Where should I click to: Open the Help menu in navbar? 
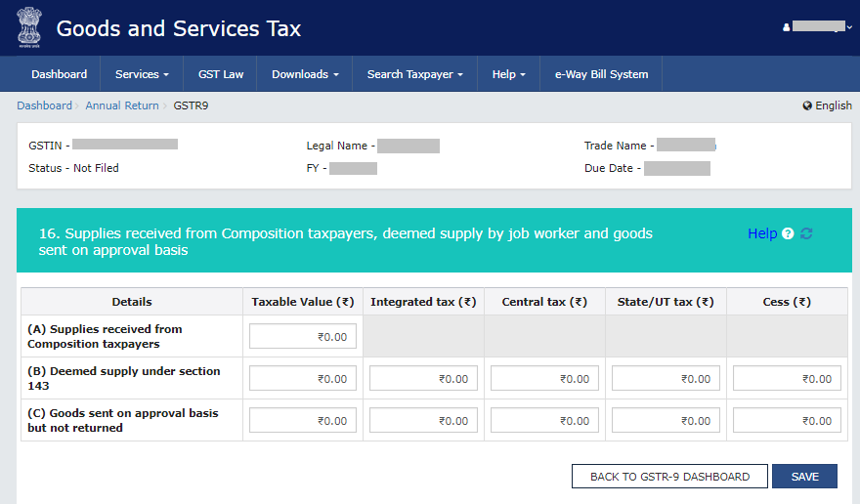[x=508, y=74]
